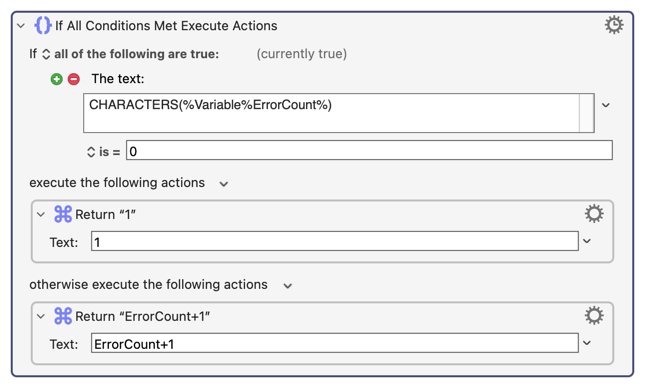Click the command icon of Return "ErrorCount+1" action
This screenshot has height=391, width=645.
click(x=63, y=316)
